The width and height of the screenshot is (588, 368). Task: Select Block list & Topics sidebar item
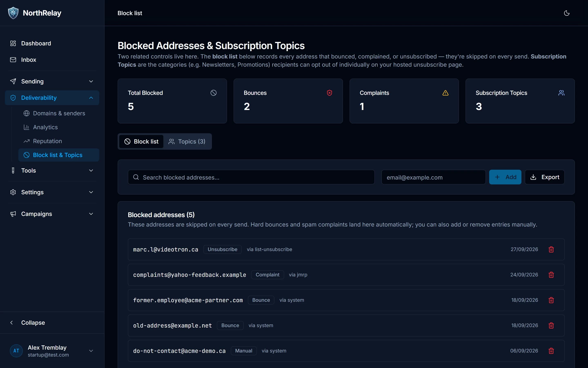[59, 155]
